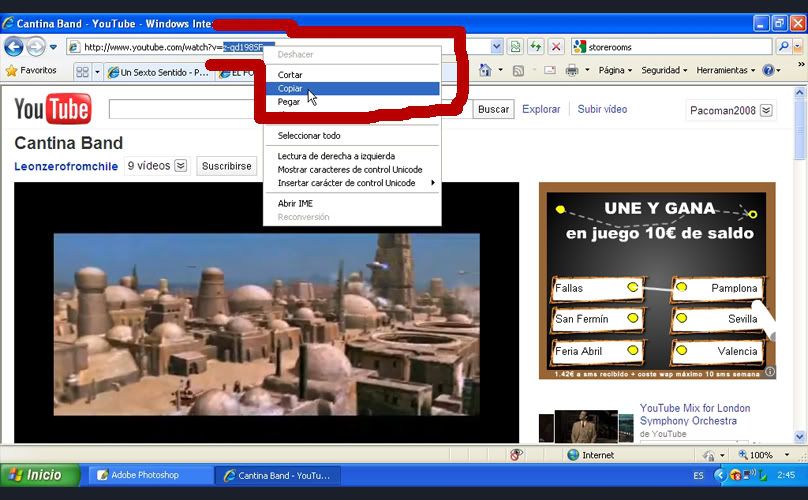Click the browser Back arrow button

pos(14,47)
